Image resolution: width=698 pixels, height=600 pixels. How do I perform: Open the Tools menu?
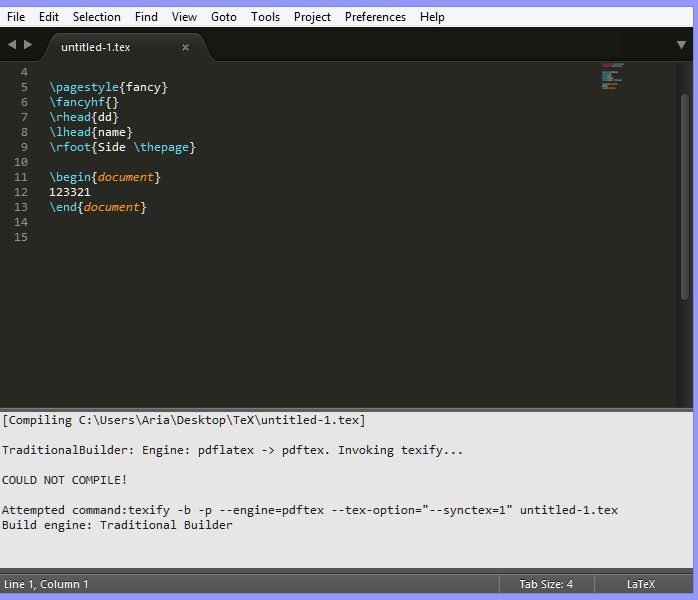(265, 17)
